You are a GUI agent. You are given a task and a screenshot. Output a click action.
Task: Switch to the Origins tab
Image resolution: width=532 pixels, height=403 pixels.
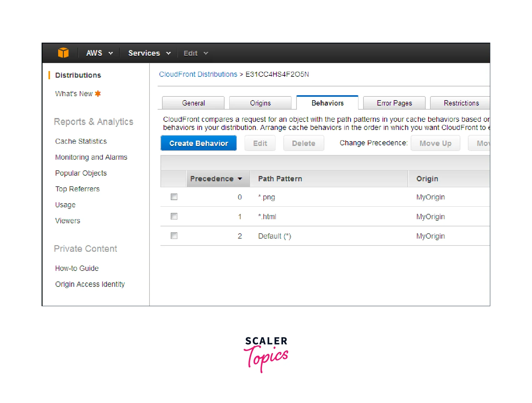(x=260, y=103)
